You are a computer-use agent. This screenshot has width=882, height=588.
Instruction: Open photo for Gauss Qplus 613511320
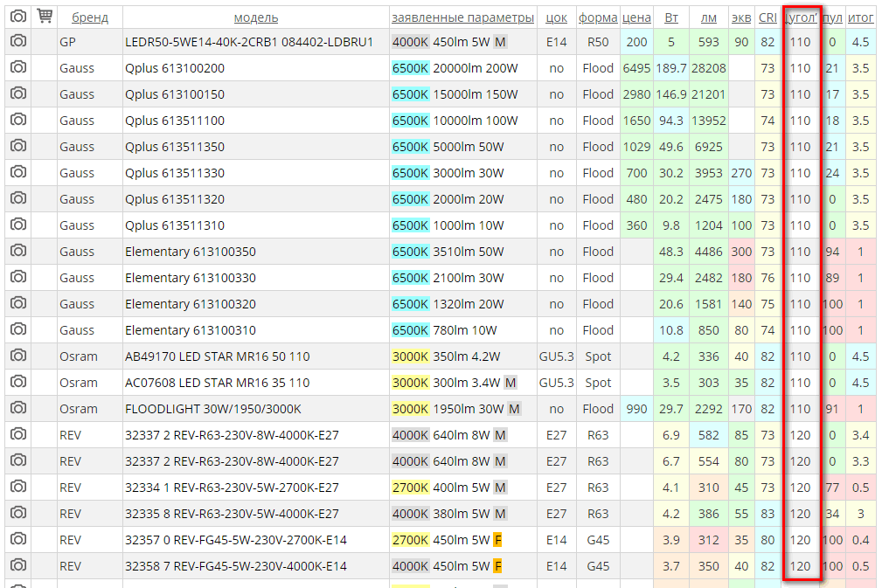(x=18, y=199)
